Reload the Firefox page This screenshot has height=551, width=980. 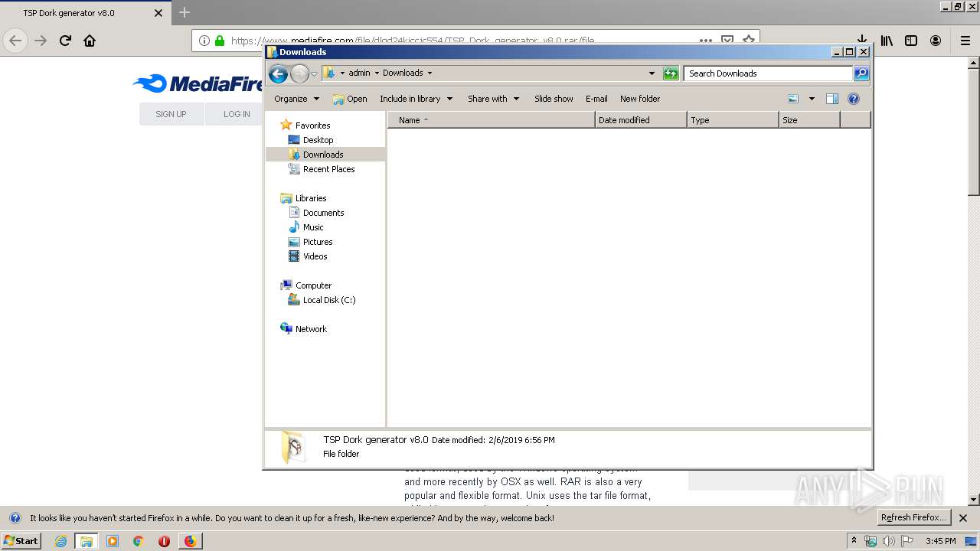pyautogui.click(x=65, y=41)
